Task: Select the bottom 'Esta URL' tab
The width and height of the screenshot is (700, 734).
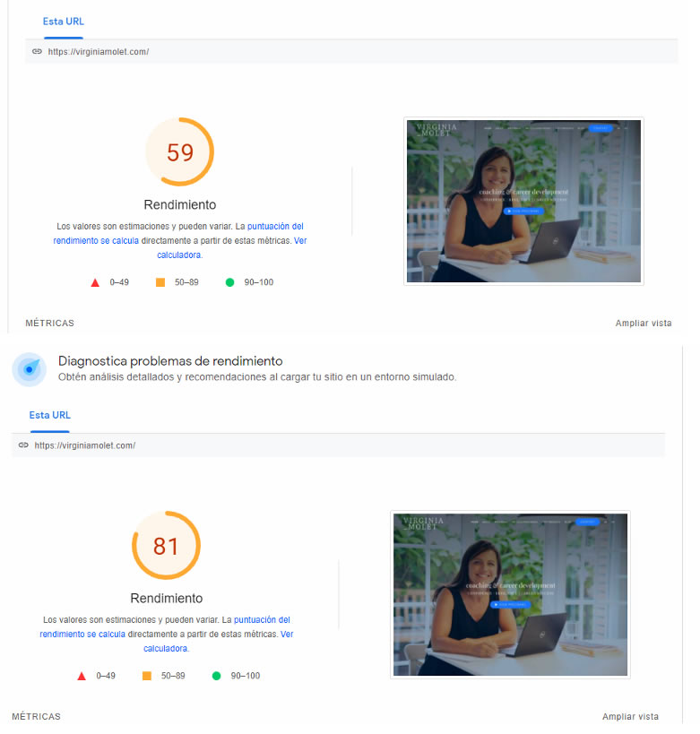Action: coord(49,415)
